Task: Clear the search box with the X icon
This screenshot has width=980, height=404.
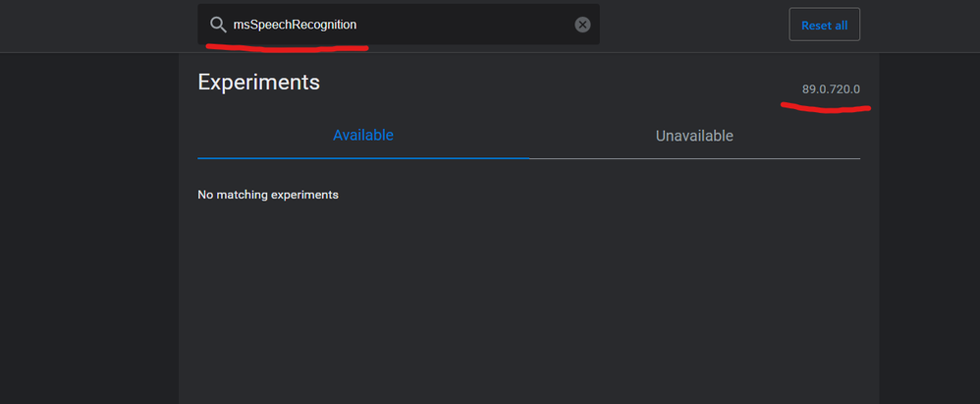Action: point(582,25)
